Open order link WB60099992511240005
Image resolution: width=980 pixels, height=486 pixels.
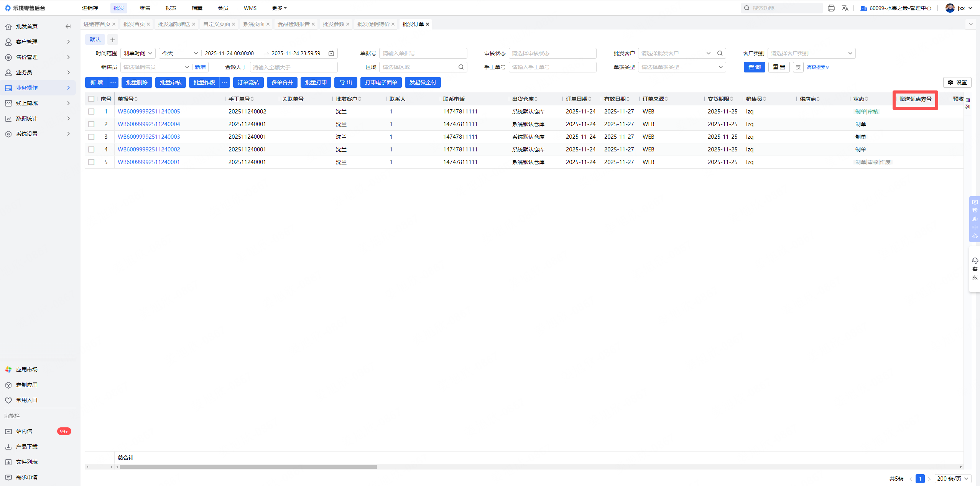pos(149,112)
